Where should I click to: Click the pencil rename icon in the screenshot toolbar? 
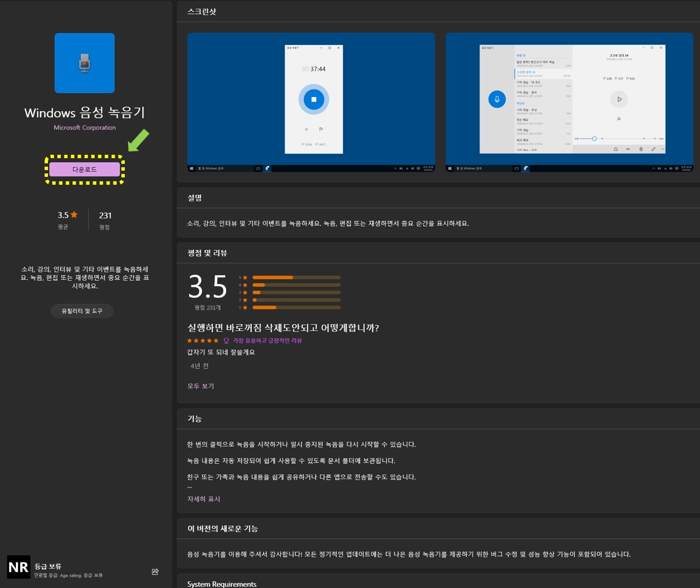653,149
